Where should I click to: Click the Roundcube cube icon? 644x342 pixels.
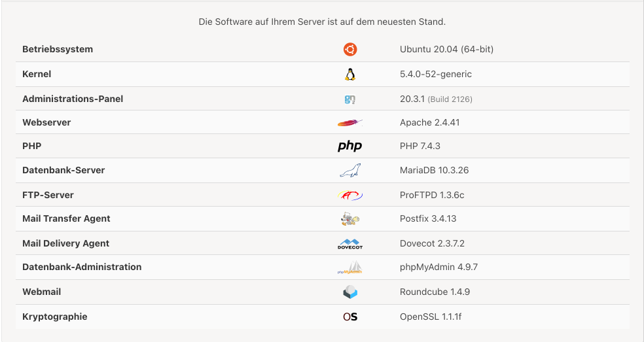tap(350, 292)
